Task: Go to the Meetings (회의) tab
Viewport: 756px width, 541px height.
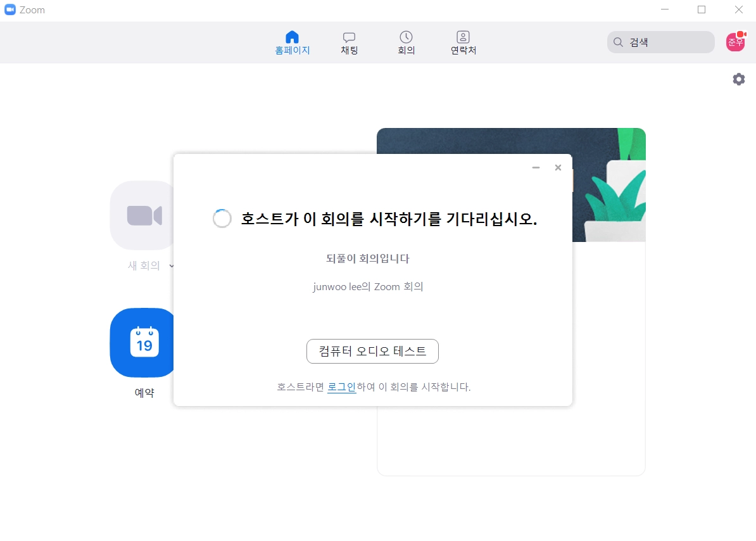Action: [406, 43]
